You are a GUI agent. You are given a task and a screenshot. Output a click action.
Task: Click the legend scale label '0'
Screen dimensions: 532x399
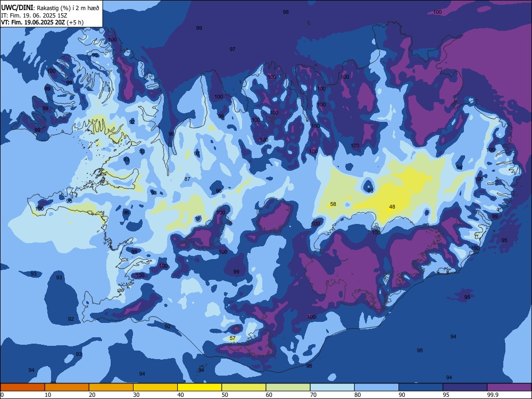click(x=2, y=395)
